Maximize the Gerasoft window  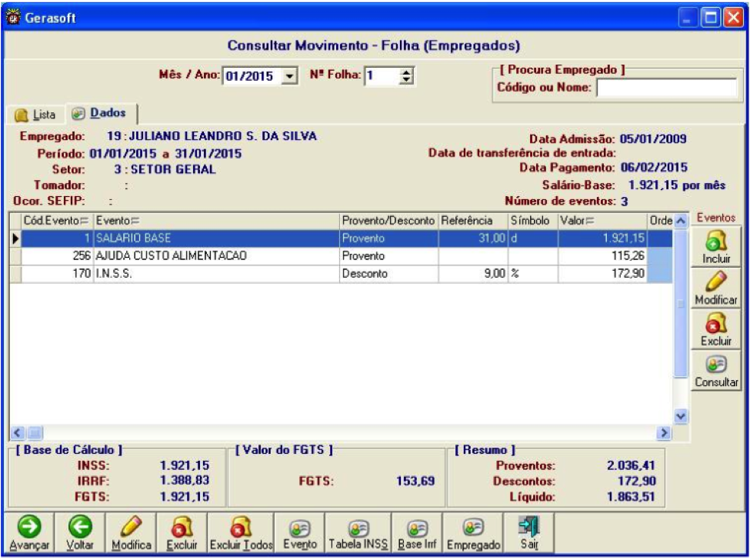[711, 18]
